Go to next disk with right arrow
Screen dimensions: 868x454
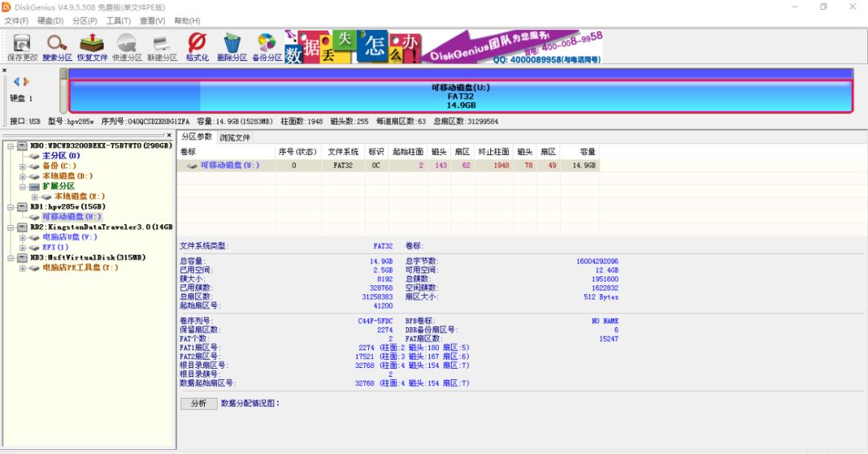[26, 81]
